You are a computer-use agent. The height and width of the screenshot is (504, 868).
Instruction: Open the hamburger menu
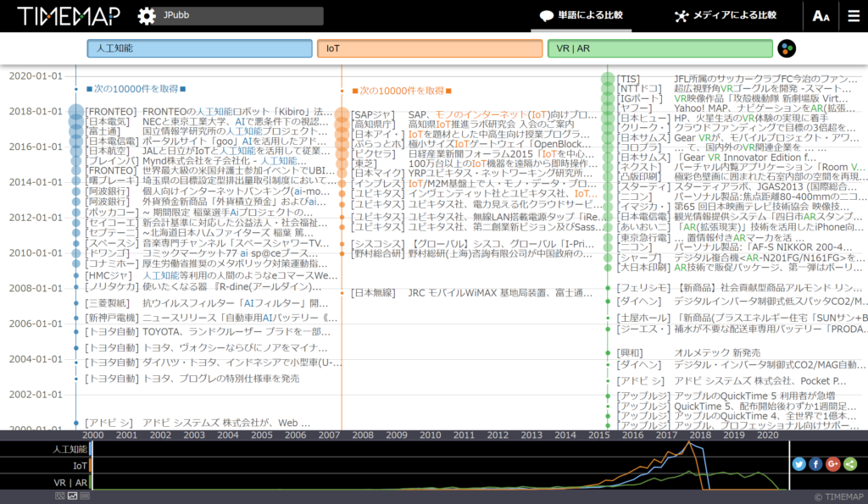(854, 16)
